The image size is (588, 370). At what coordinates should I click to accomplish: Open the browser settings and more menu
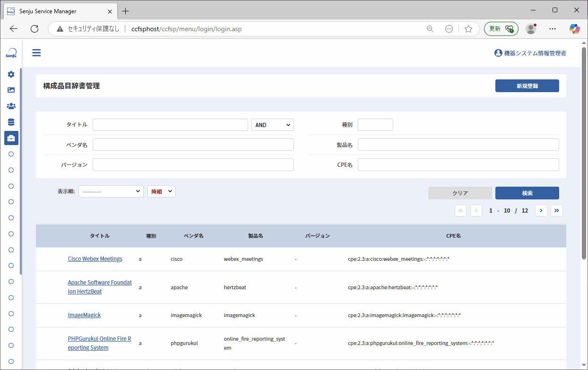click(553, 29)
